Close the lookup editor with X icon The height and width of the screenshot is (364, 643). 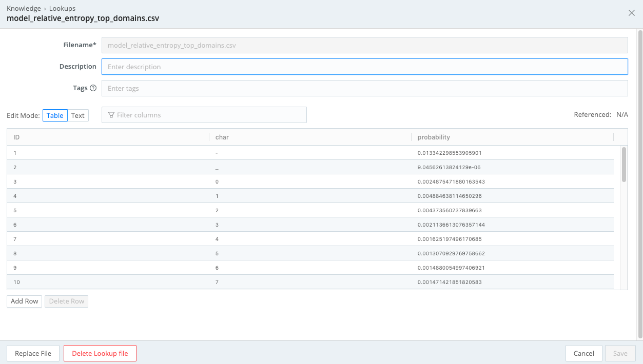coord(632,13)
